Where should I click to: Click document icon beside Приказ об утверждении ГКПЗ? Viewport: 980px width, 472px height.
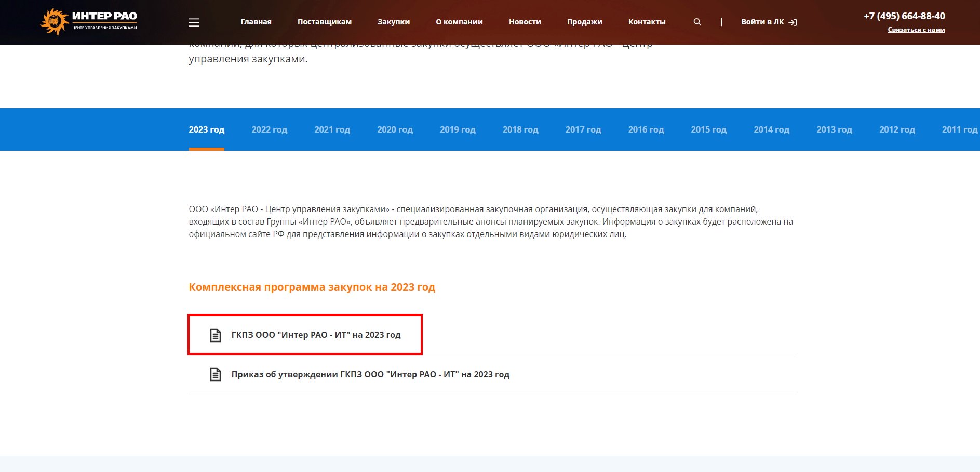(x=215, y=374)
